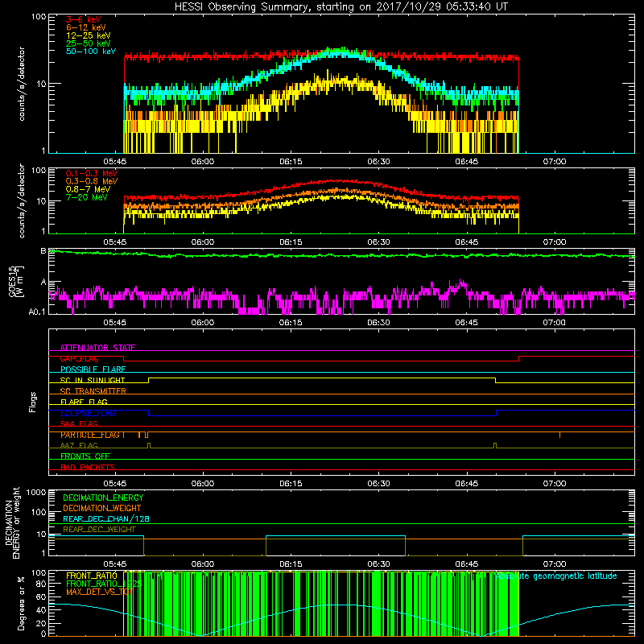The height and width of the screenshot is (644, 644).
Task: Select the orange 6-12 keV legend label
Action: pos(85,27)
